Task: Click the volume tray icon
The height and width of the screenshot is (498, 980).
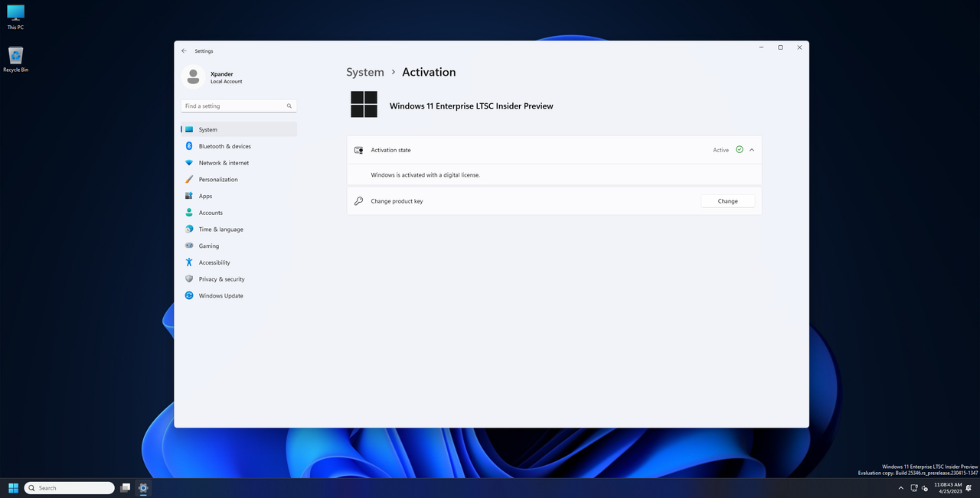Action: 924,487
